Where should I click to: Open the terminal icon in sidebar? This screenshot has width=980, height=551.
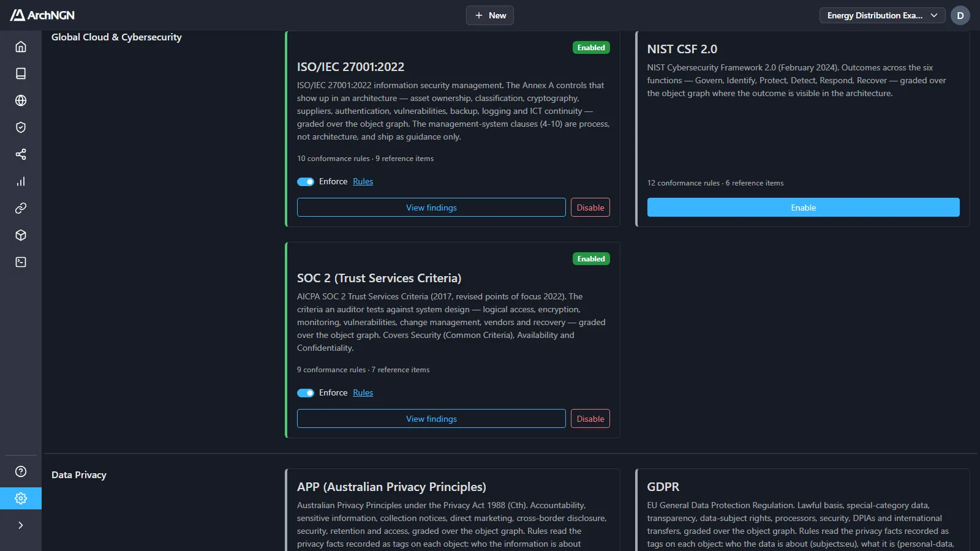tap(21, 262)
